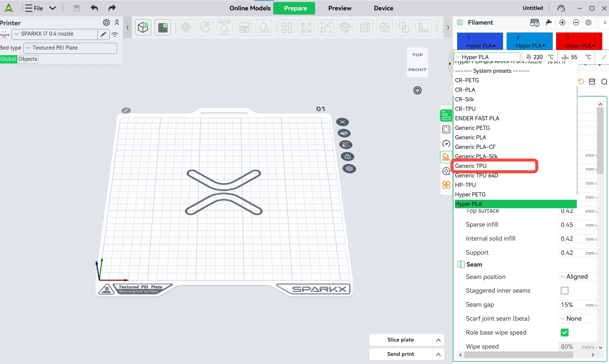This screenshot has width=609, height=364.
Task: Open the Bed type dropdown
Action: tap(70, 48)
